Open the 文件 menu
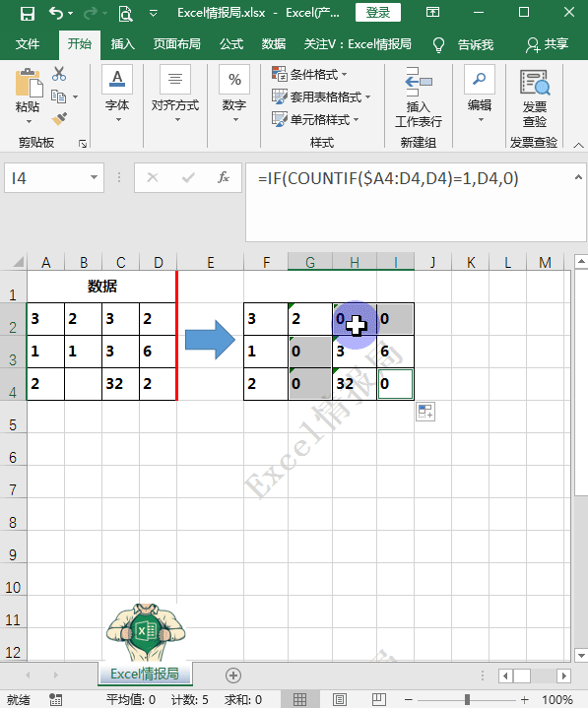 28,44
